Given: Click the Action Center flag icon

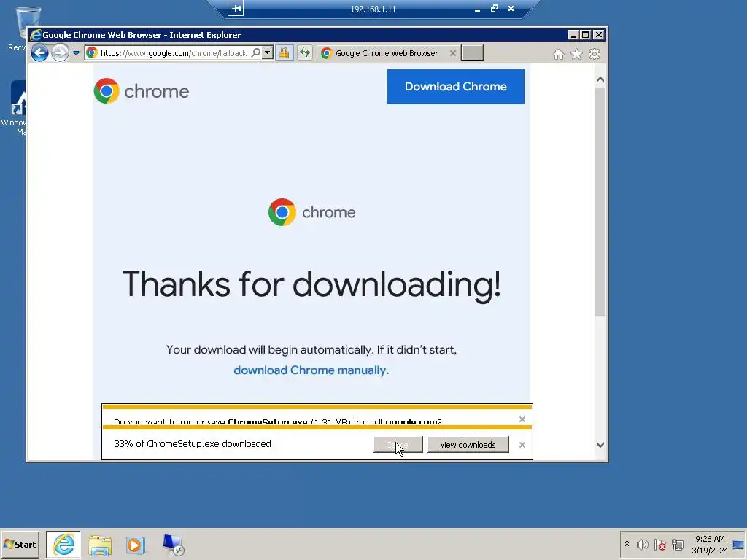Looking at the screenshot, I should point(659,544).
